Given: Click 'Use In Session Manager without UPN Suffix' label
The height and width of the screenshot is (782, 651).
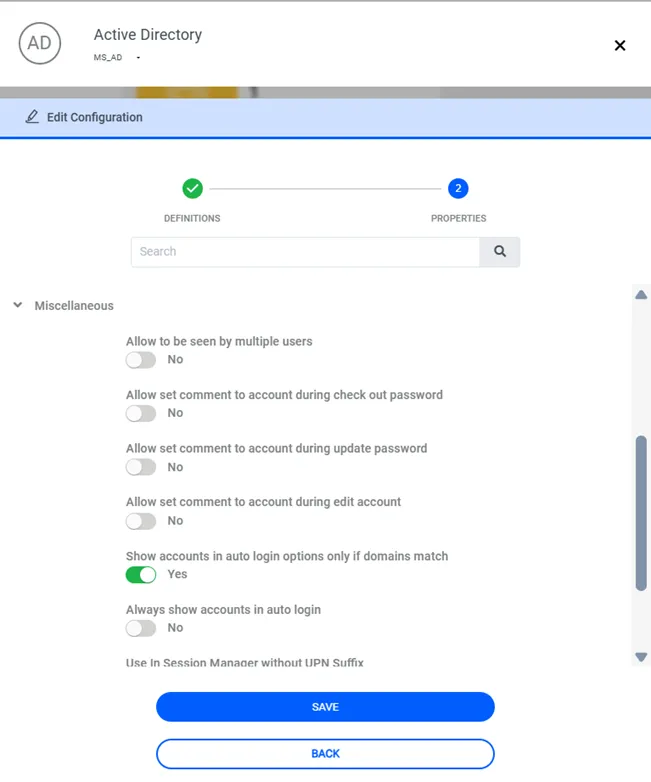Looking at the screenshot, I should 244,662.
